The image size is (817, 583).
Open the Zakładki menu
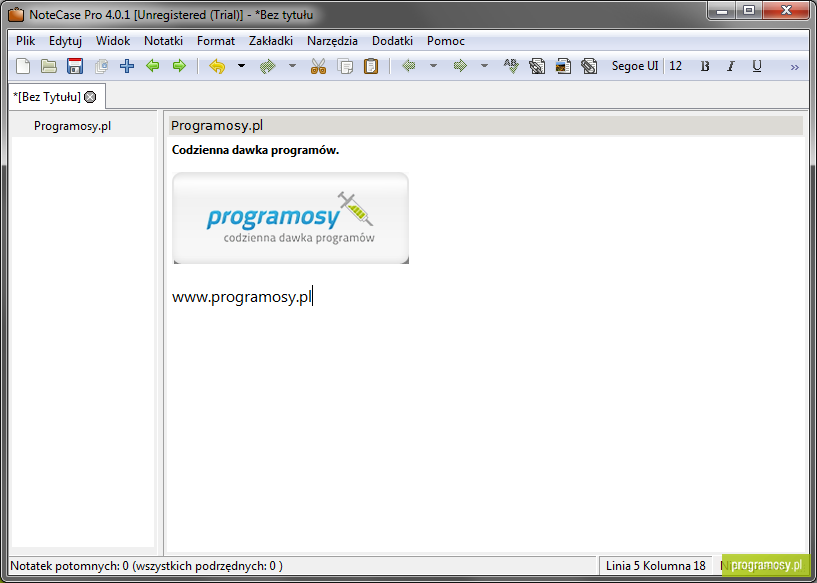pyautogui.click(x=271, y=41)
